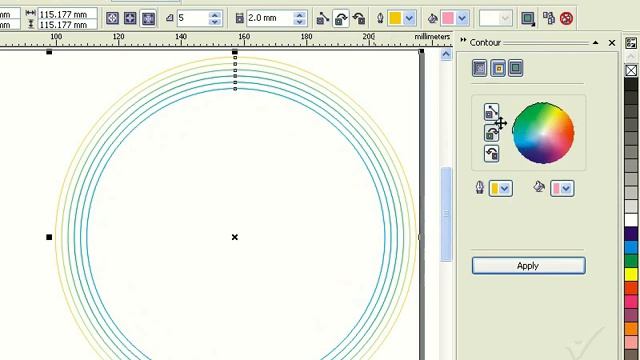640x360 pixels.
Task: Click the double-arrow docker collapse icon
Action: (463, 40)
